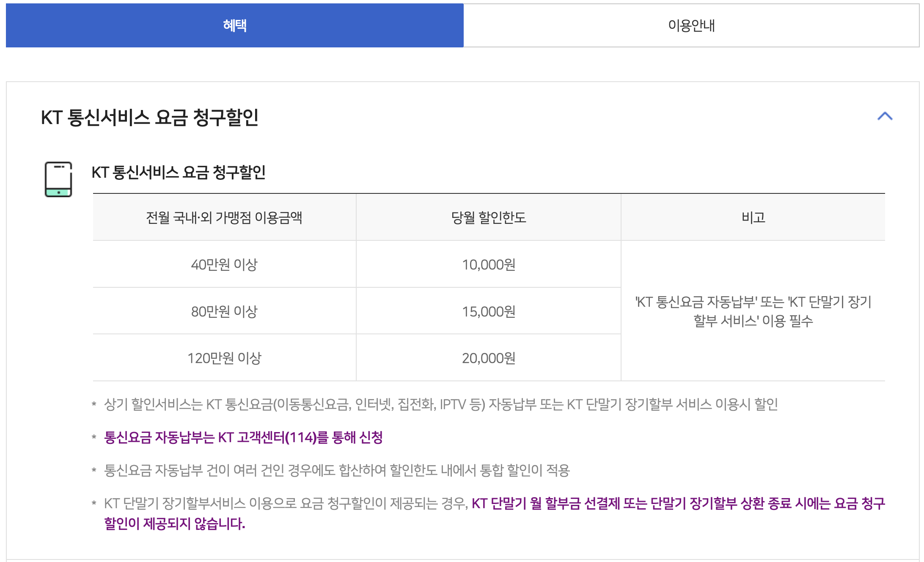
Task: Open the 혜택 tab
Action: click(x=235, y=25)
